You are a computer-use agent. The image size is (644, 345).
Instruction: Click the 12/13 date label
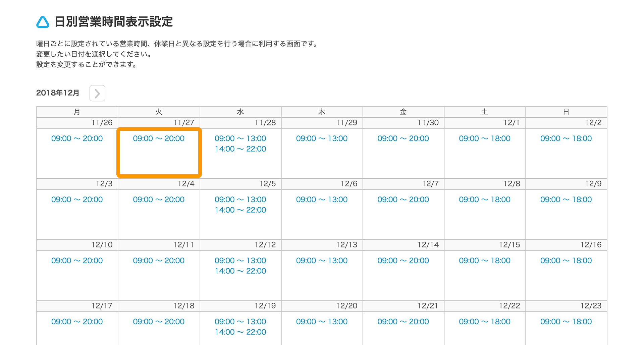(346, 245)
